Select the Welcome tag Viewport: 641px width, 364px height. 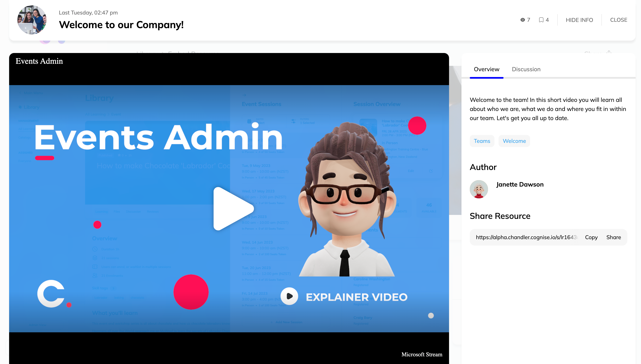point(514,141)
